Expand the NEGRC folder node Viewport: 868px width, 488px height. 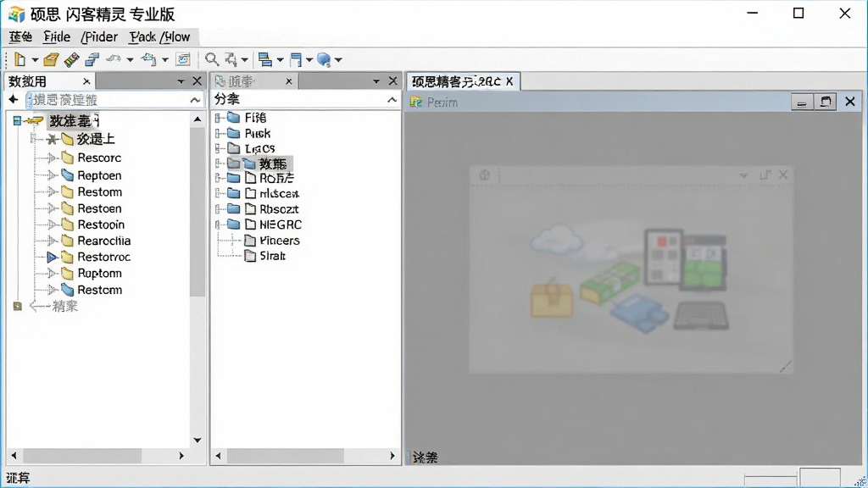coord(219,225)
